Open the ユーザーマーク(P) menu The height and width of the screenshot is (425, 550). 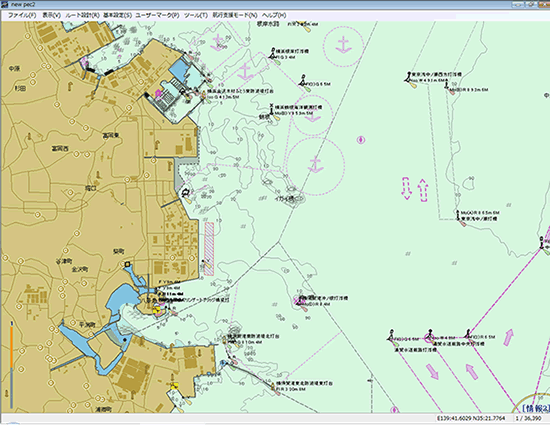(157, 15)
